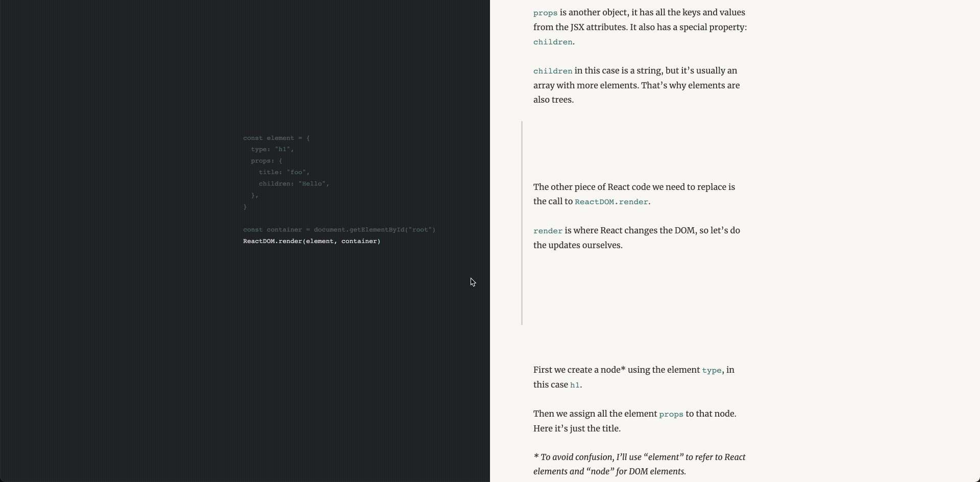Click the const container code line
This screenshot has height=482, width=980.
click(x=339, y=230)
